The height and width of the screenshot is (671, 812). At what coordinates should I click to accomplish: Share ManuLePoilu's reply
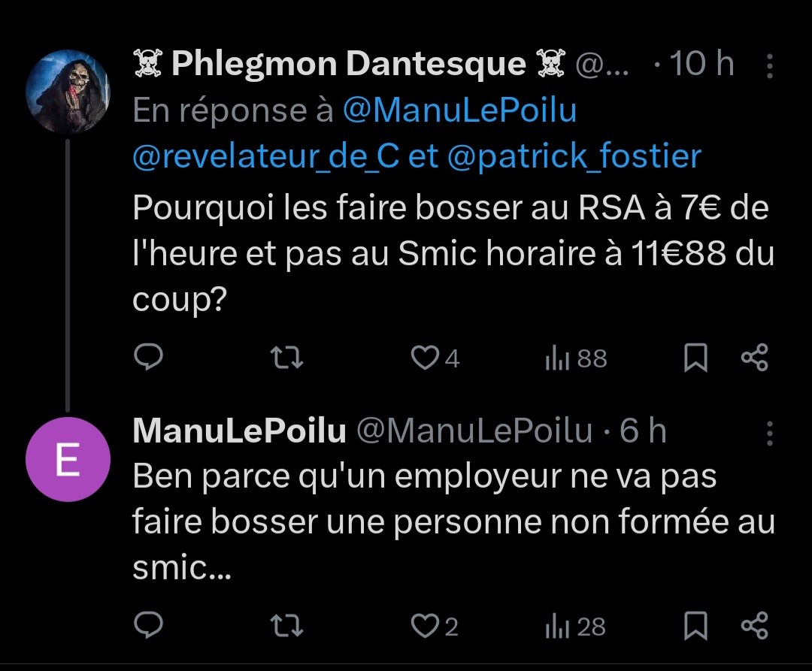tap(755, 625)
